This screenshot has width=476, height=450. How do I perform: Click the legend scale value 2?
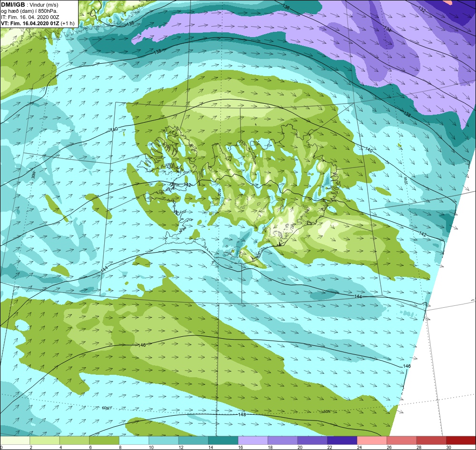(x=31, y=447)
